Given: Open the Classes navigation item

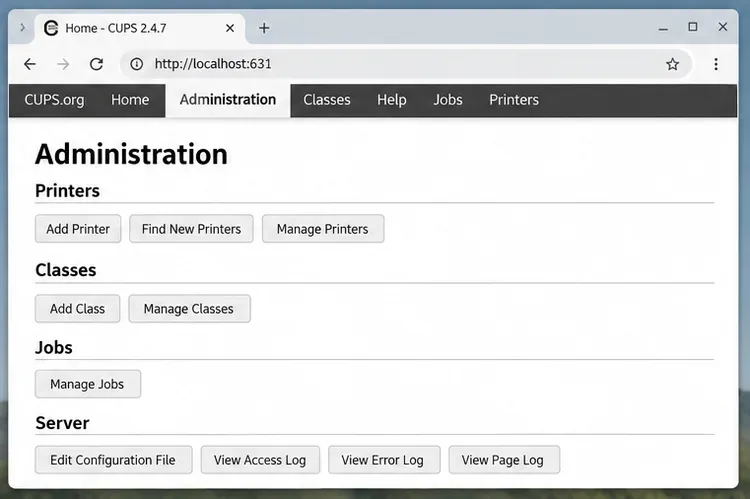Looking at the screenshot, I should [327, 100].
